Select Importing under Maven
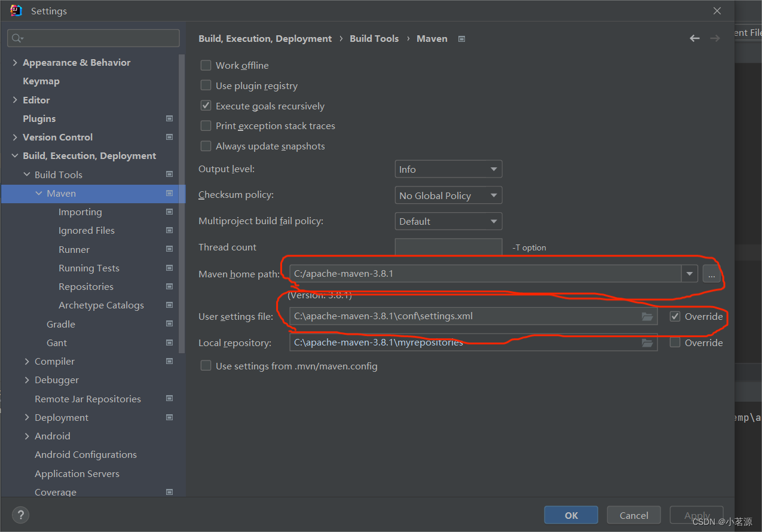762x532 pixels. (80, 212)
